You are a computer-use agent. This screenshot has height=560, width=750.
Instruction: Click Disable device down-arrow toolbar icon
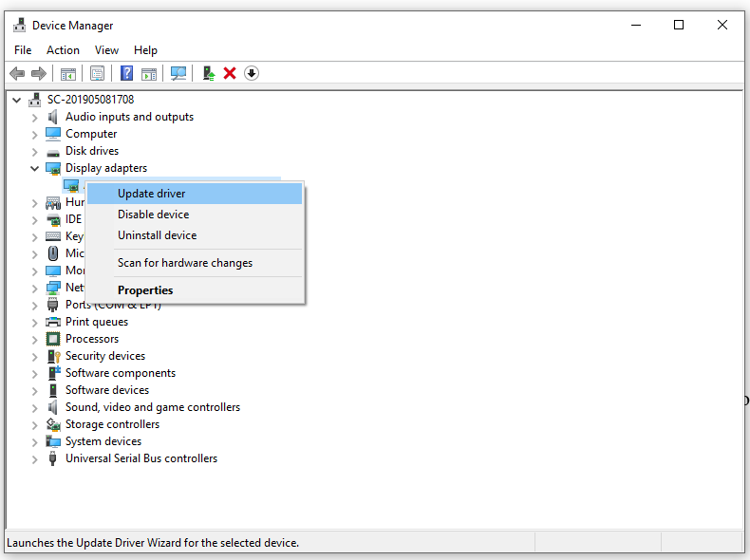click(x=252, y=73)
